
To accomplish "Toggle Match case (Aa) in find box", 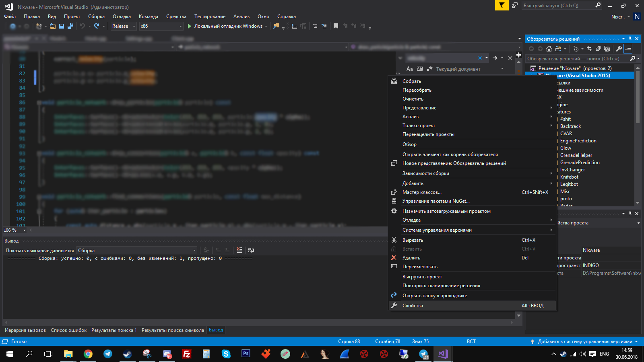I will [410, 69].
